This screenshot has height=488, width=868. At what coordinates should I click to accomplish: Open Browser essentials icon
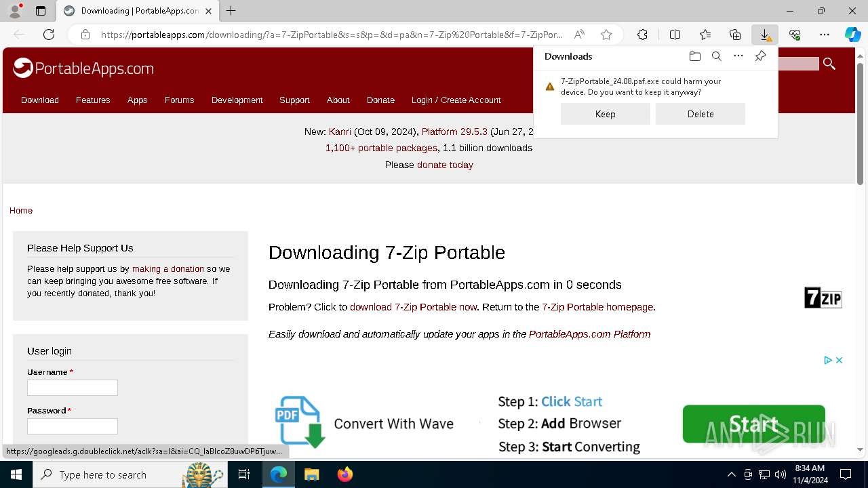(x=795, y=35)
